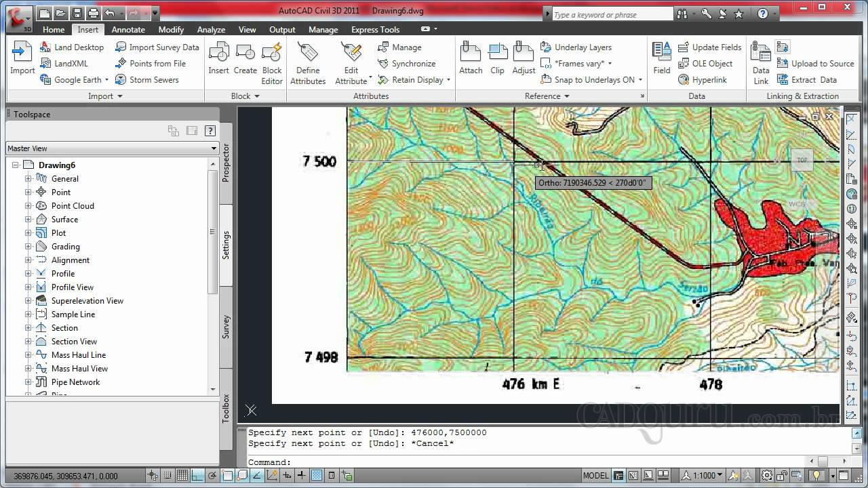Choose the LandXML import option

[64, 64]
